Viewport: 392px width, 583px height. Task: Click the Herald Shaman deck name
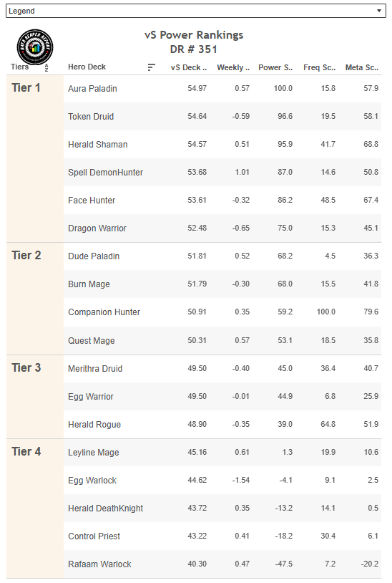[x=97, y=145]
